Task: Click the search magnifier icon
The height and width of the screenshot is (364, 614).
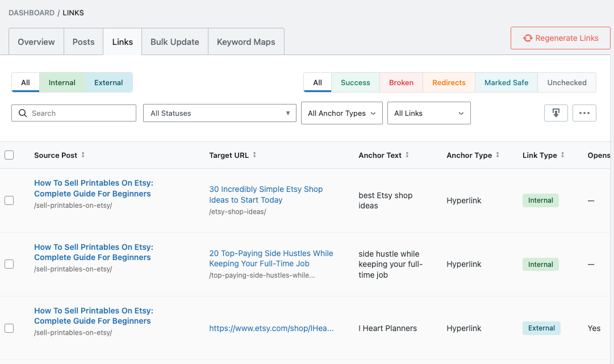Action: [22, 113]
